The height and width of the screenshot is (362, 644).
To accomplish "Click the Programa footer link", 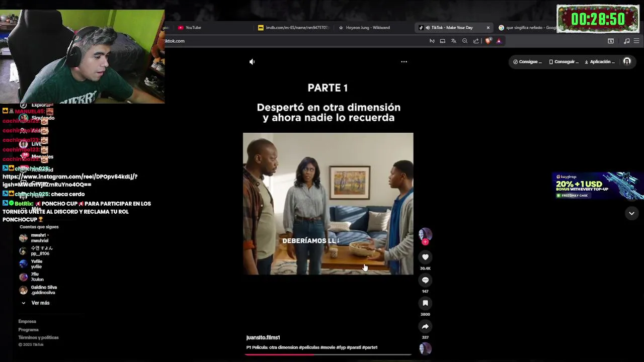I will tap(28, 330).
